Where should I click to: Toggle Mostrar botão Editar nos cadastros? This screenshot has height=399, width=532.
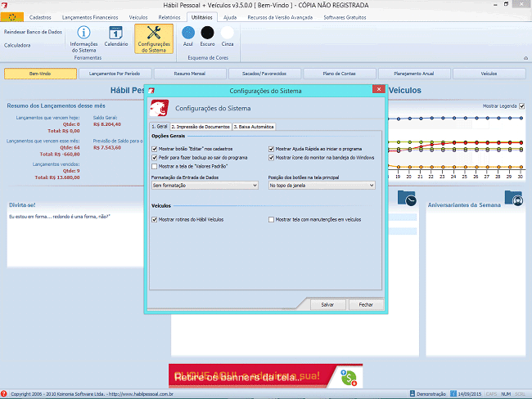[x=155, y=149]
